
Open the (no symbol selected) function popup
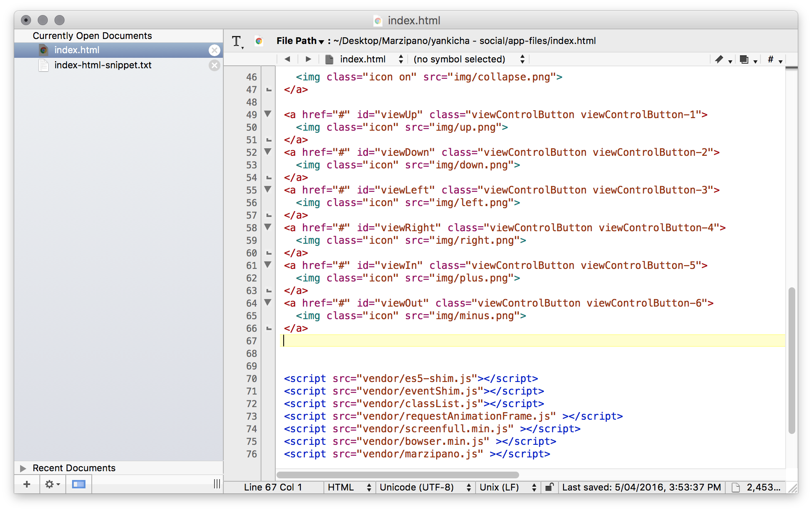(x=468, y=59)
